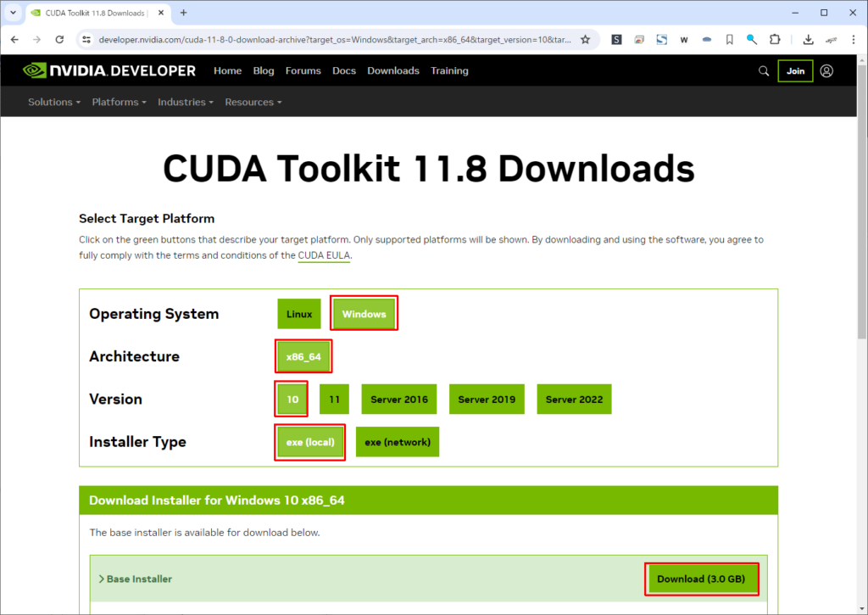Click scrollbar down arrow

[x=862, y=609]
